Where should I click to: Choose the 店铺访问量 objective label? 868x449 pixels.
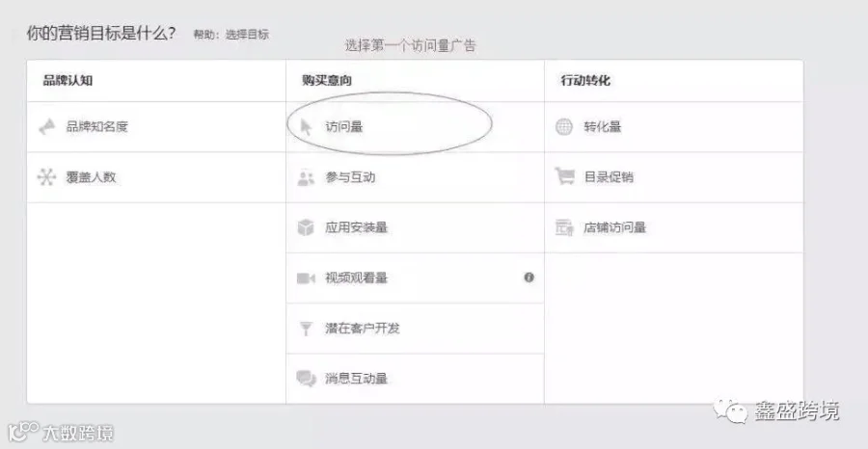(614, 227)
